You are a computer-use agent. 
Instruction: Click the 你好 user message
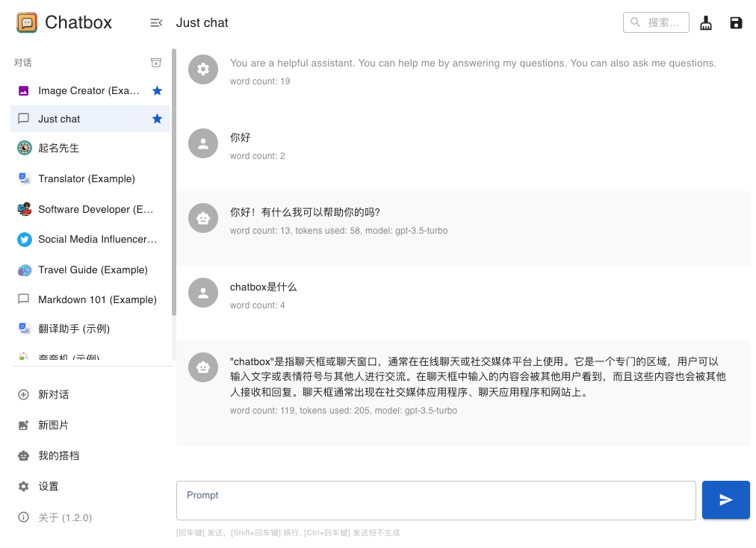point(240,137)
